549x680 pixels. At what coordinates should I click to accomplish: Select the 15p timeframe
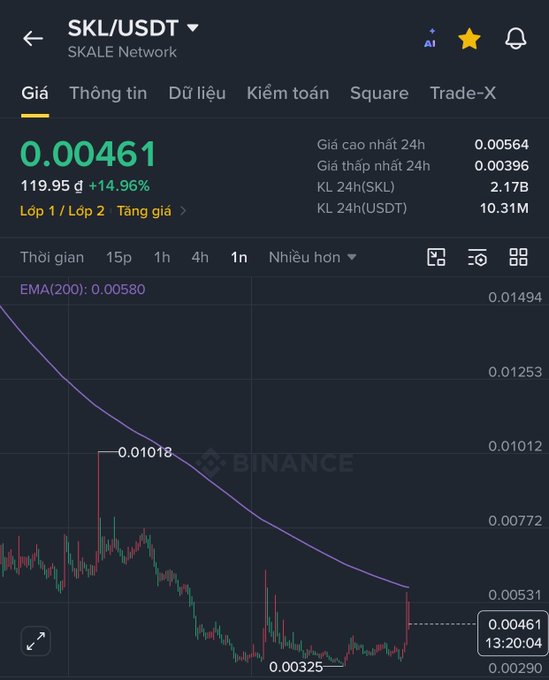(119, 258)
